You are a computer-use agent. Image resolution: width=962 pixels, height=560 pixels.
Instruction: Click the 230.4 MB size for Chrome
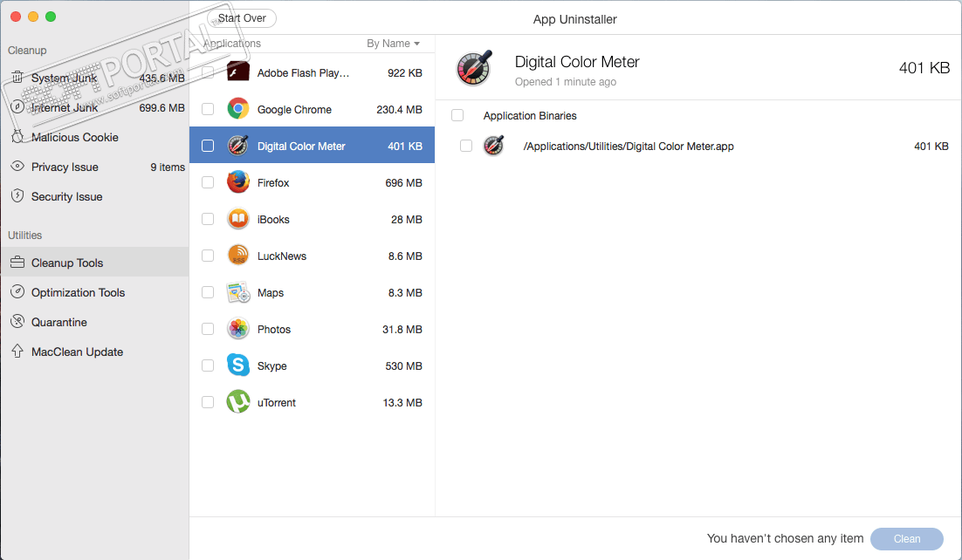(x=400, y=110)
